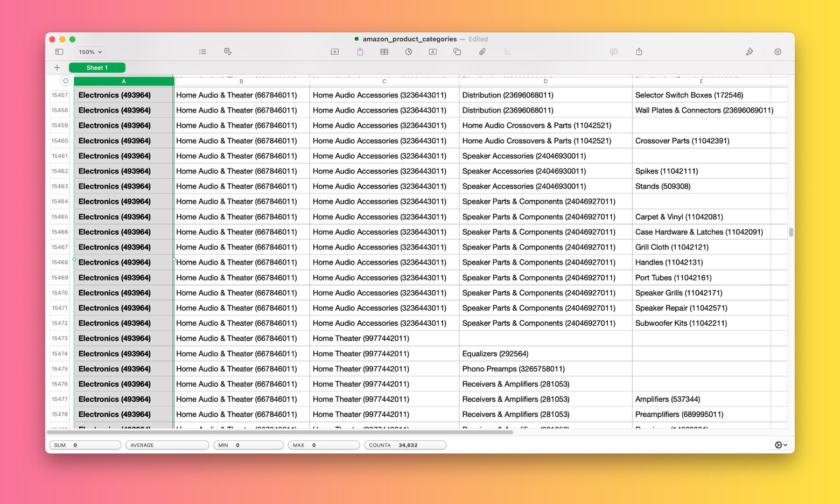Click the Share toolbar icon
The height and width of the screenshot is (504, 840).
639,52
